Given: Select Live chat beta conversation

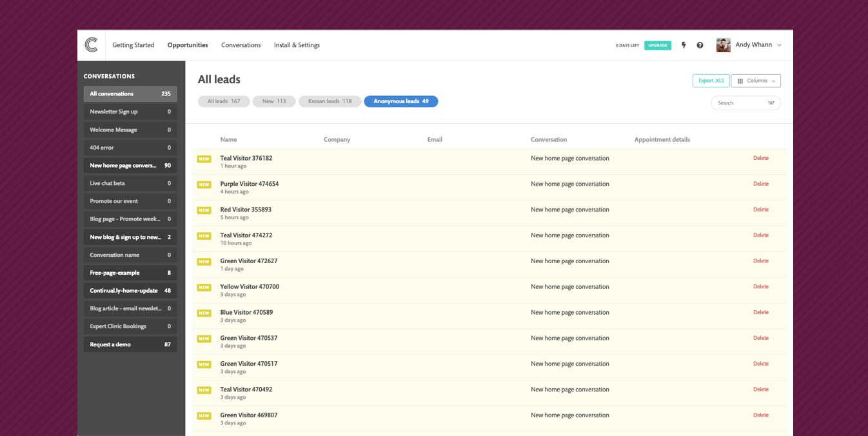Looking at the screenshot, I should pos(130,183).
